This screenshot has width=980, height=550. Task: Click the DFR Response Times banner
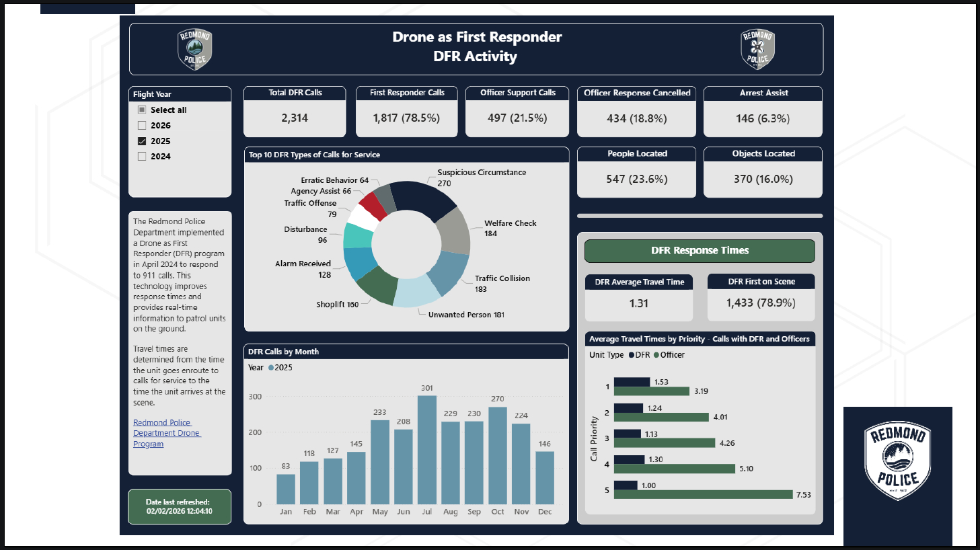[700, 251]
